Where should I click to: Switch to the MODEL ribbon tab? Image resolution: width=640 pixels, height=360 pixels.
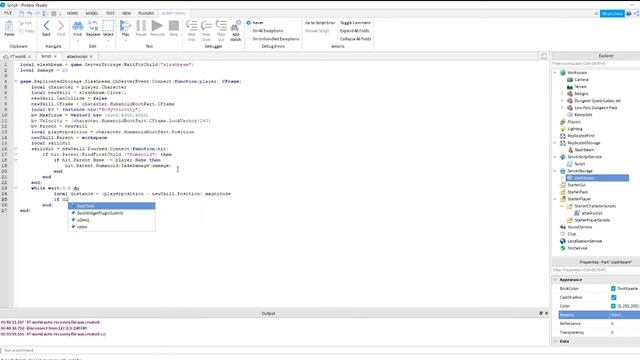92,13
